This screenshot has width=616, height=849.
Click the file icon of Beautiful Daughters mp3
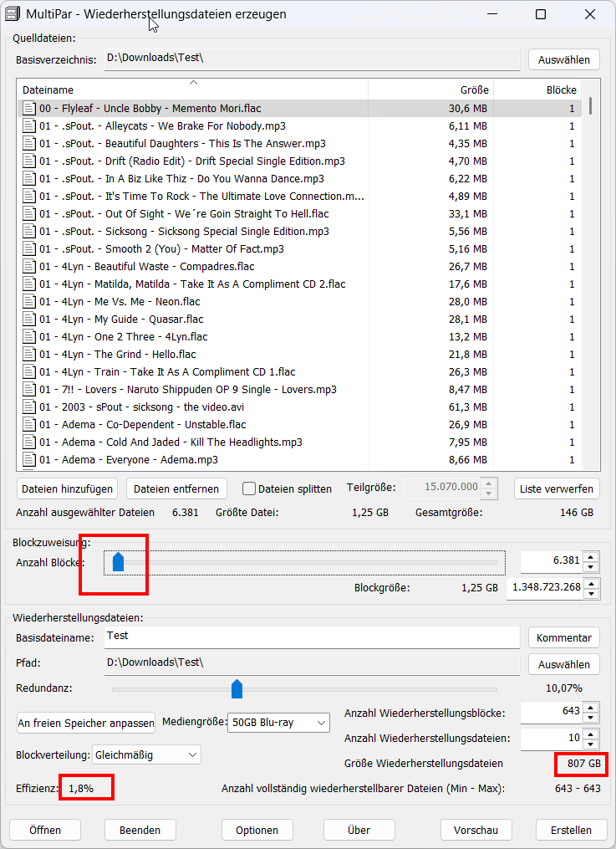coord(29,144)
